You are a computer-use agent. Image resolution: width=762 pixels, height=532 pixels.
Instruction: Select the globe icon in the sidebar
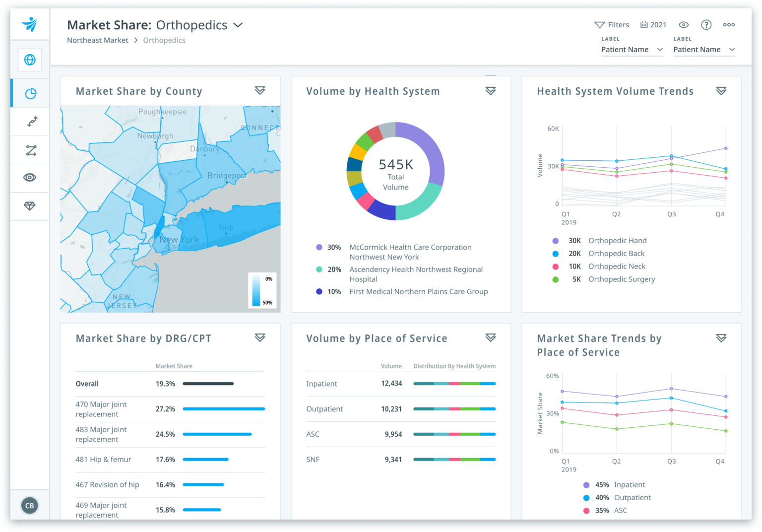tap(30, 60)
